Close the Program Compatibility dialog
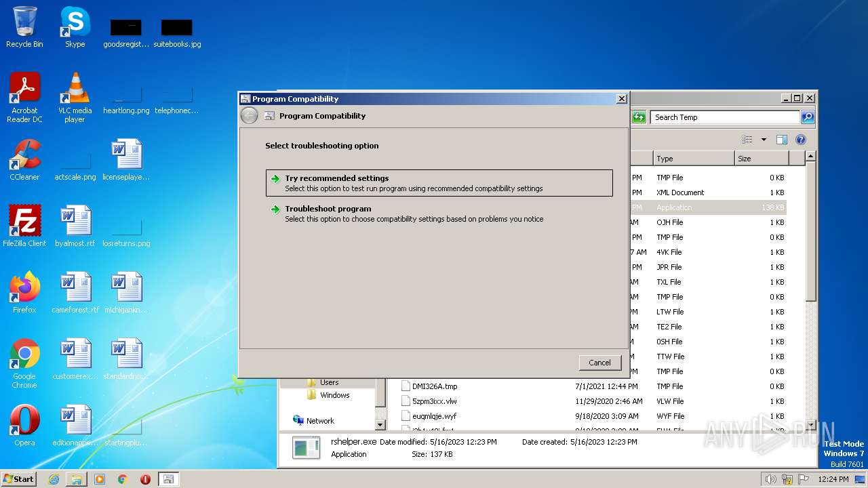 coord(621,99)
